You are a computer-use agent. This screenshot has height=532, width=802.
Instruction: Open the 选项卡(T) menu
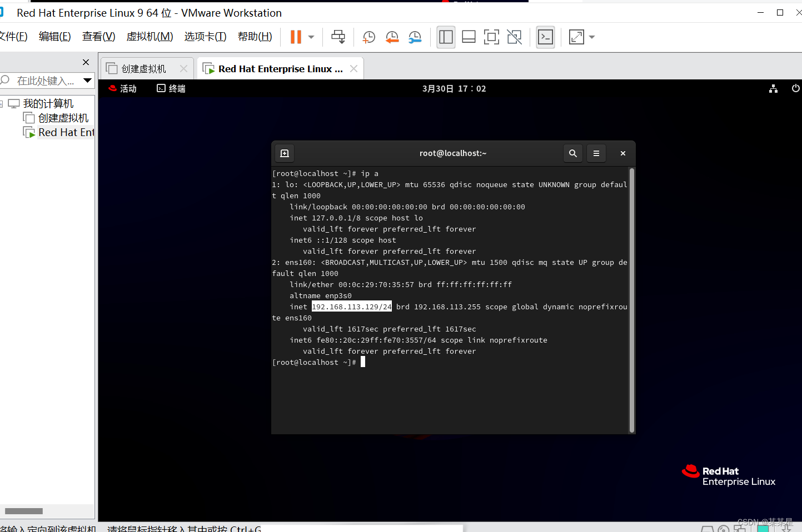[205, 37]
